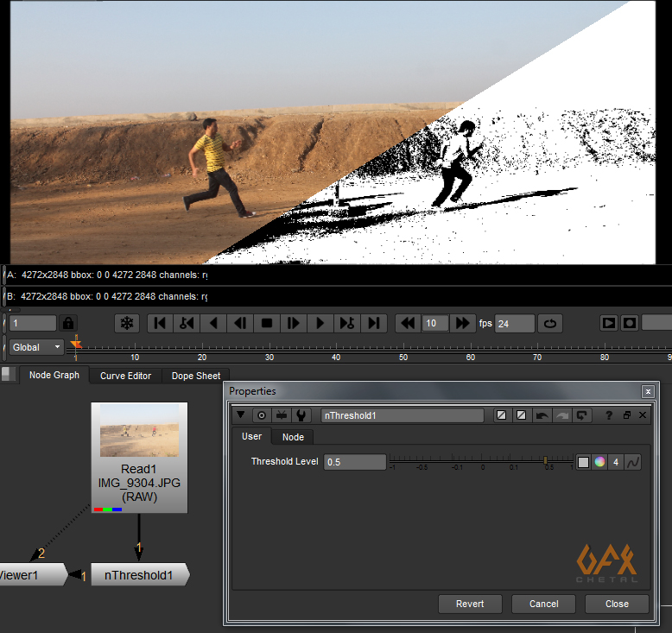
Task: Click the center-node target icon in Properties
Action: (x=262, y=415)
